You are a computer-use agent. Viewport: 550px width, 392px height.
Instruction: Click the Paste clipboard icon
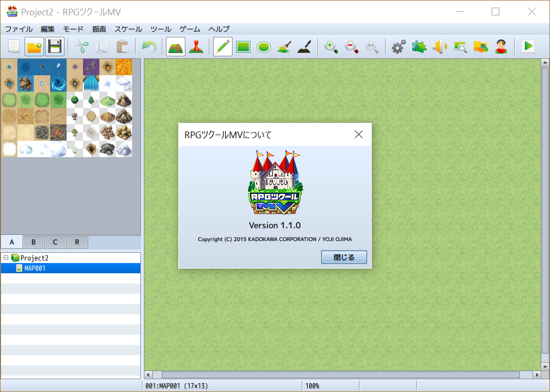point(122,47)
